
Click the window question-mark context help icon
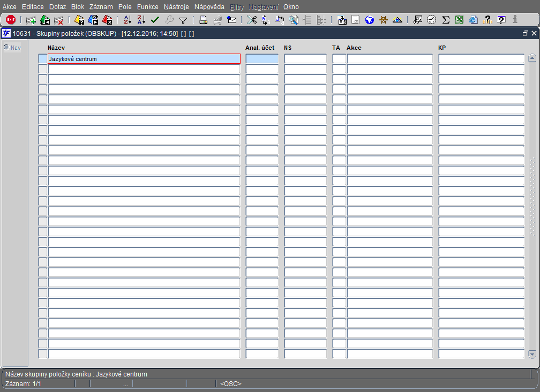[x=501, y=20]
